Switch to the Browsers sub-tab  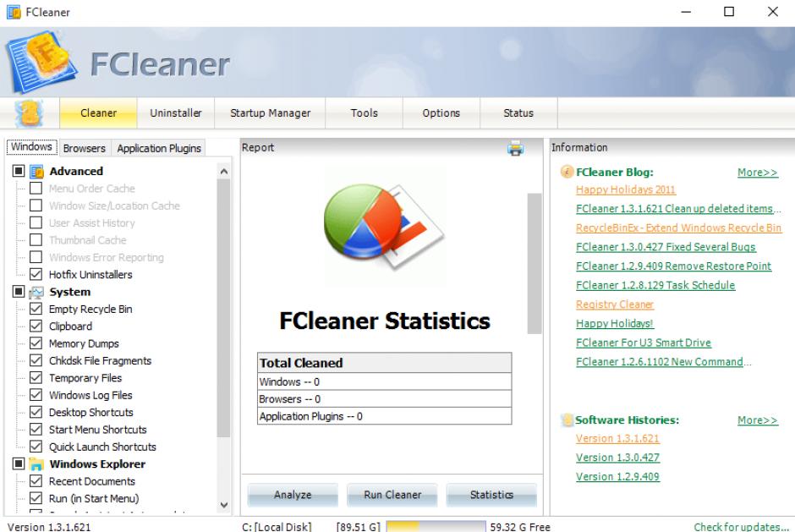pyautogui.click(x=85, y=148)
